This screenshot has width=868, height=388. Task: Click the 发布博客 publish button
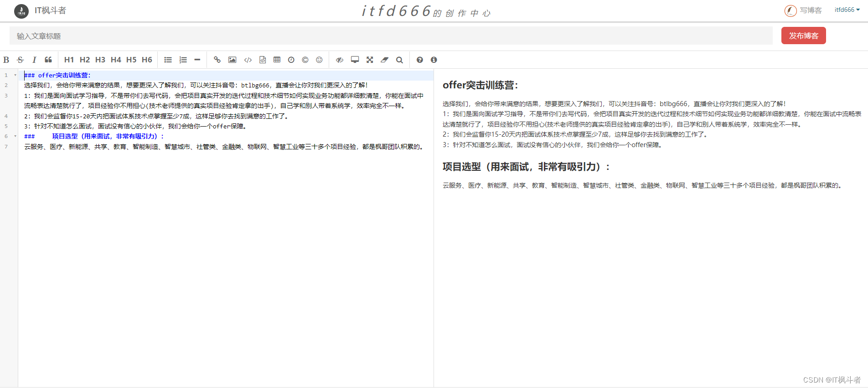[804, 36]
